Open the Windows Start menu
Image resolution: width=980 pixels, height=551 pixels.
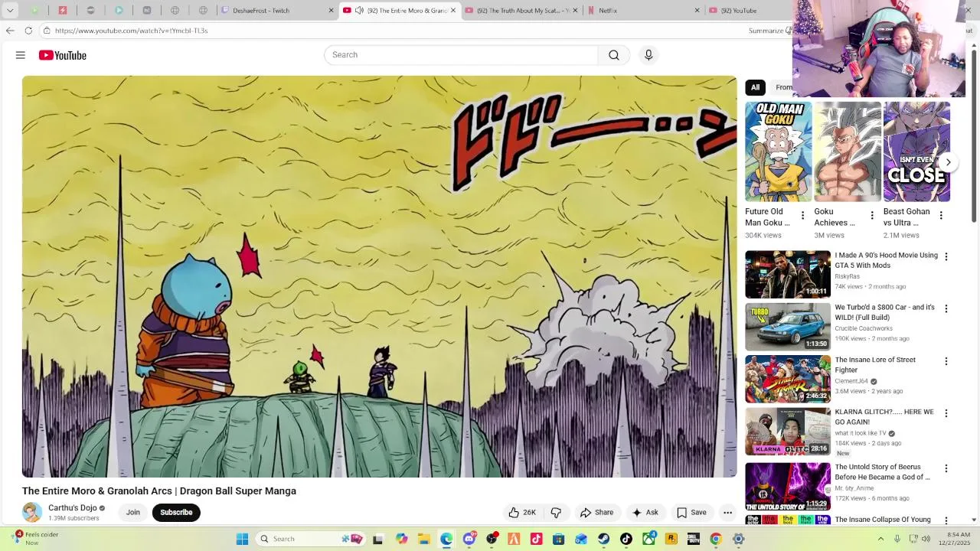point(242,539)
